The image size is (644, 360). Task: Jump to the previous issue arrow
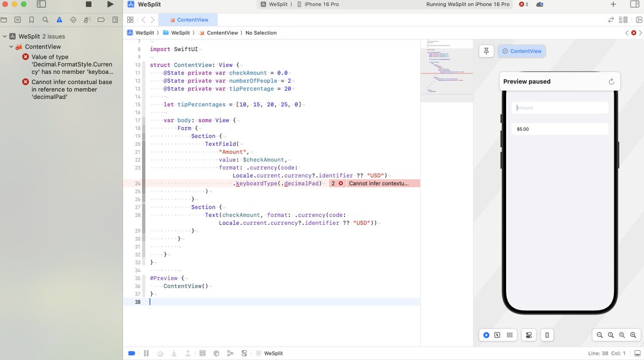tap(627, 33)
